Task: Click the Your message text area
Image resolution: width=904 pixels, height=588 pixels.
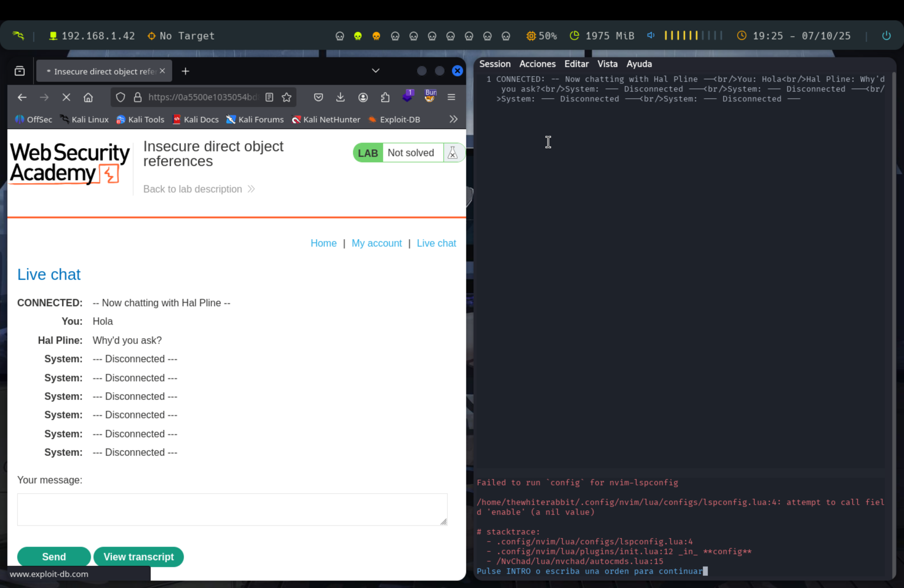Action: coord(232,509)
